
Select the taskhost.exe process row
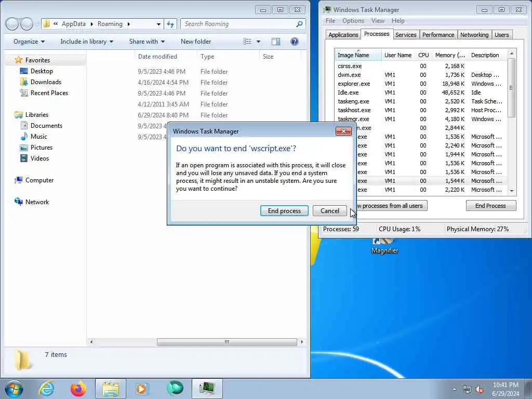[x=421, y=110]
